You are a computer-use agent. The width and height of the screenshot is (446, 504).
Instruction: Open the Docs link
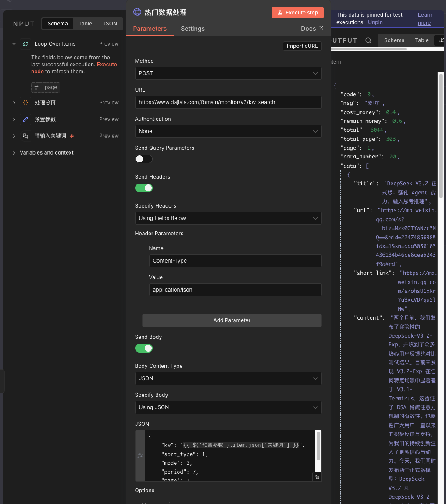click(x=312, y=29)
